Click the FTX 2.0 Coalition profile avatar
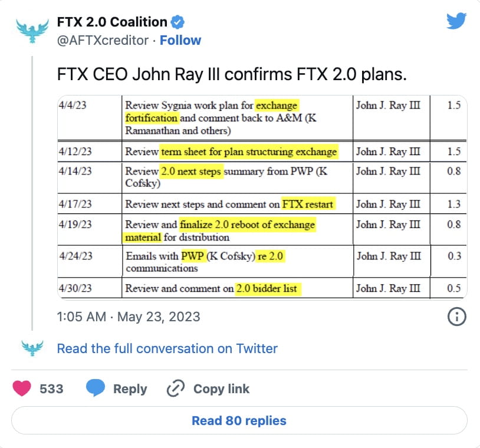This screenshot has height=448, width=480. coord(32,28)
